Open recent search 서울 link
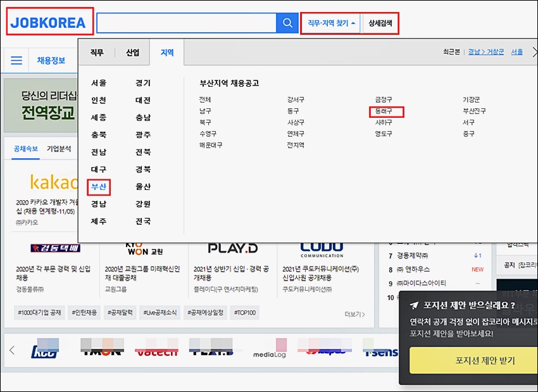The image size is (538, 392). (516, 52)
